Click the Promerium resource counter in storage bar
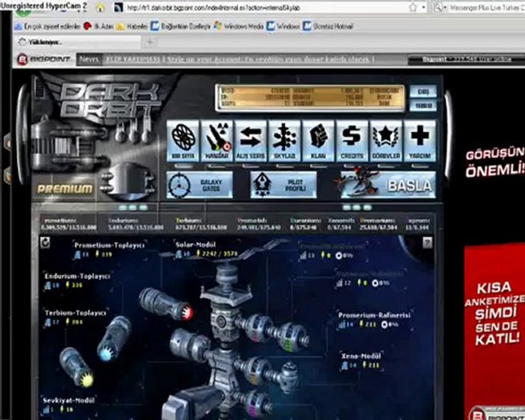Image resolution: width=525 pixels, height=420 pixels. click(x=379, y=224)
